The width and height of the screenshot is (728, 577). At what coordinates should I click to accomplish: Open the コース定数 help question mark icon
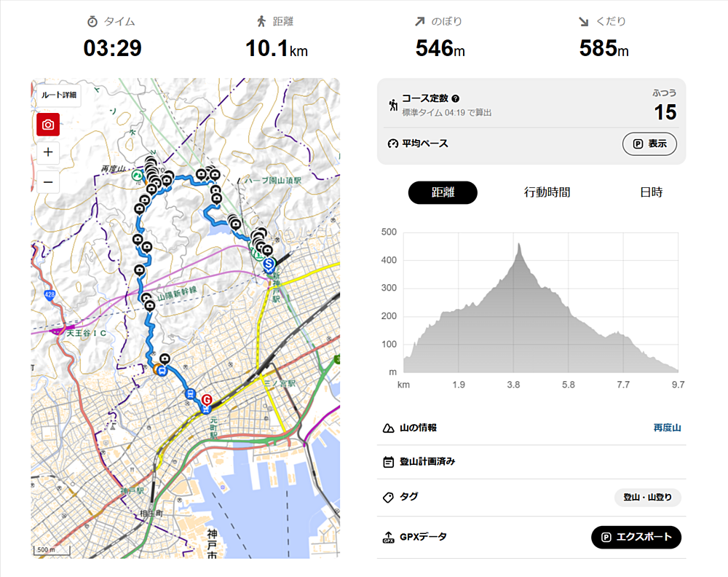(x=456, y=98)
